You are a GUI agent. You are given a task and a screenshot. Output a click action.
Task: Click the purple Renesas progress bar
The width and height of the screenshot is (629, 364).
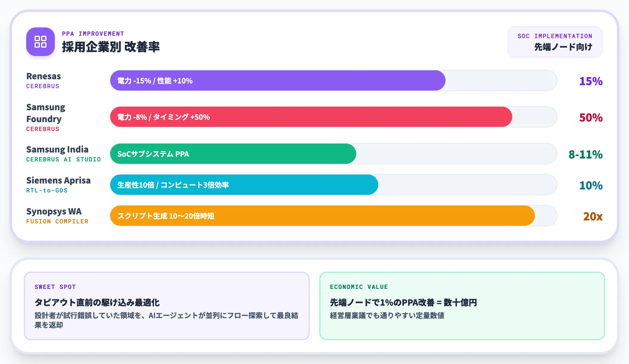click(x=278, y=80)
